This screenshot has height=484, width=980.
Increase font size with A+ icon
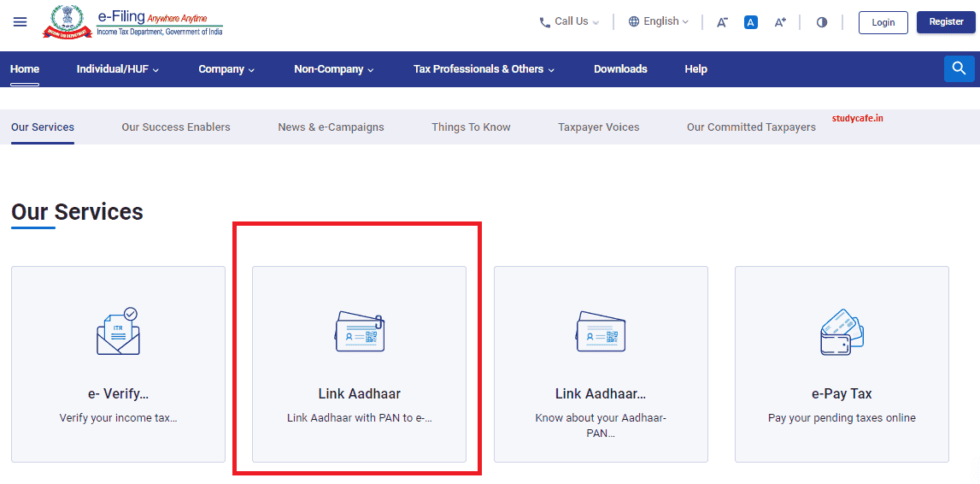(779, 22)
